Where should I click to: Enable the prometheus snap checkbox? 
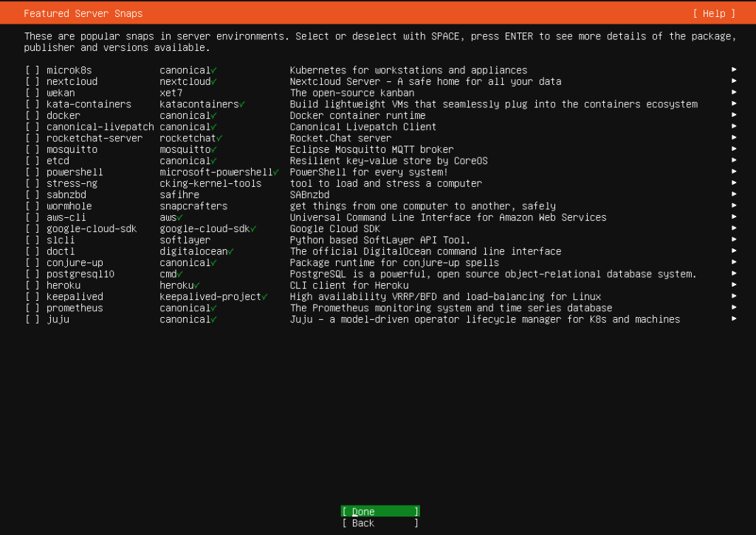(x=32, y=308)
